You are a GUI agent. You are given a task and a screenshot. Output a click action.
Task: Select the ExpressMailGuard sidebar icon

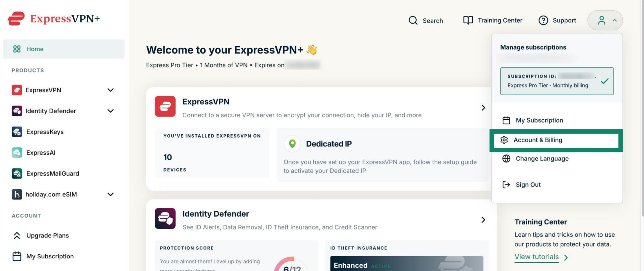[17, 173]
